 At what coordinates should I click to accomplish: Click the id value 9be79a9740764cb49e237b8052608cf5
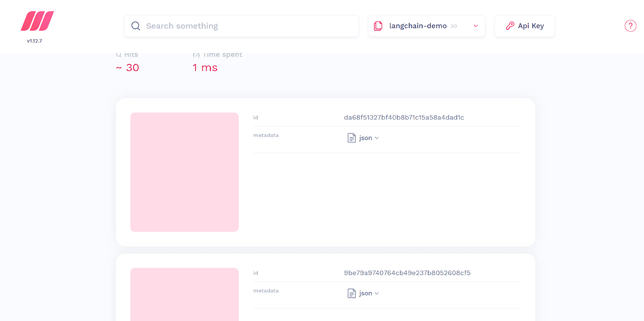[407, 273]
